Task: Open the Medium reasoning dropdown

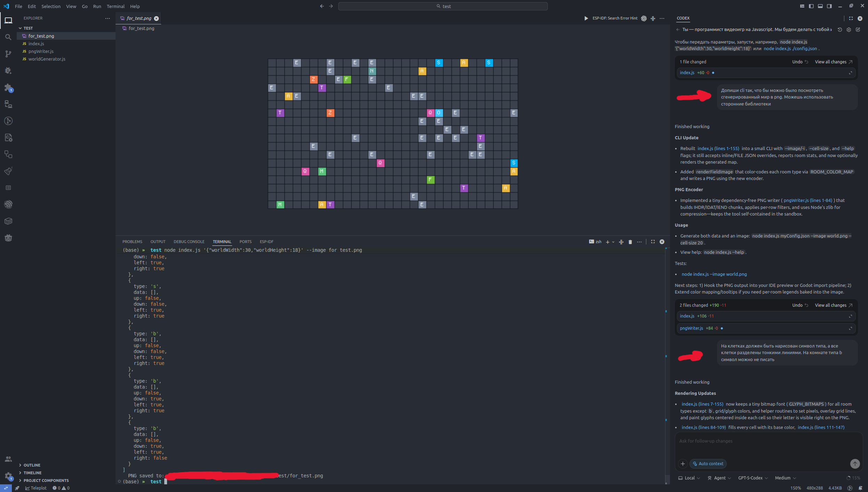Action: (785, 478)
